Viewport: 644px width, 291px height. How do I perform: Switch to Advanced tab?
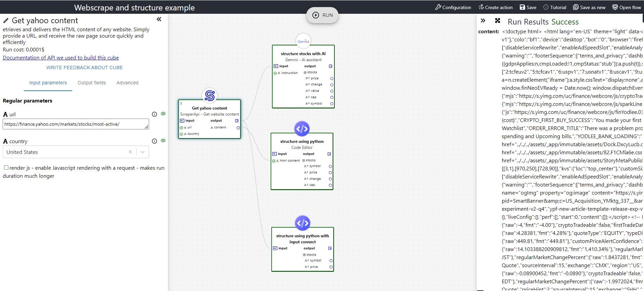[x=127, y=83]
